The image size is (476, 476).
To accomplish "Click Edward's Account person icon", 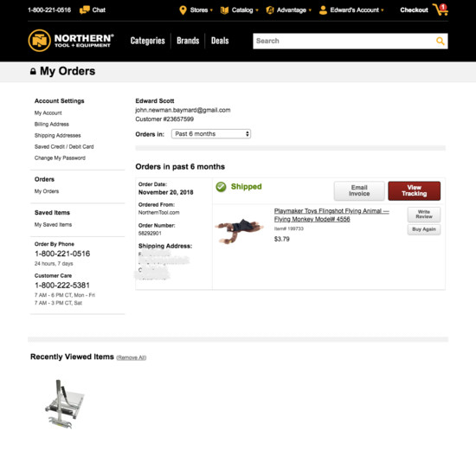I will point(323,10).
